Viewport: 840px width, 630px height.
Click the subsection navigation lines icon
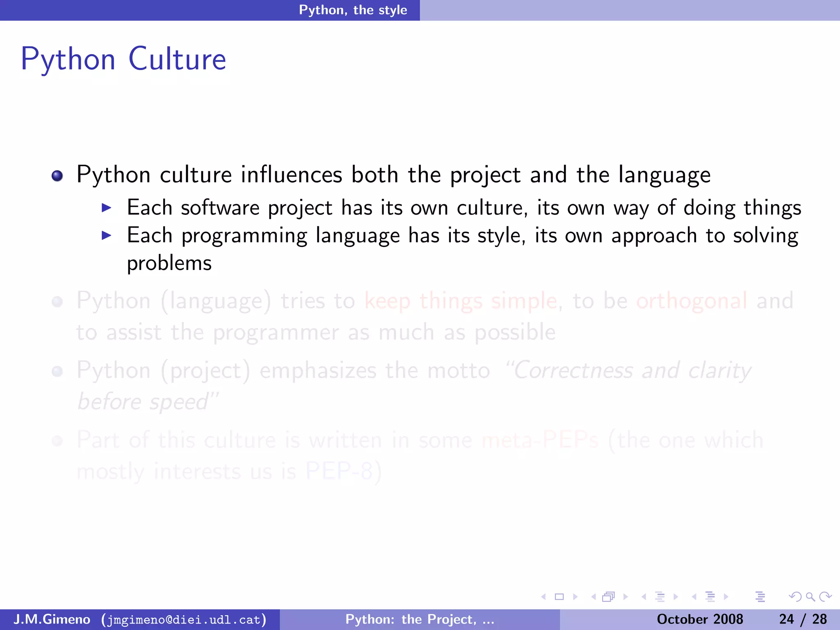(660, 597)
